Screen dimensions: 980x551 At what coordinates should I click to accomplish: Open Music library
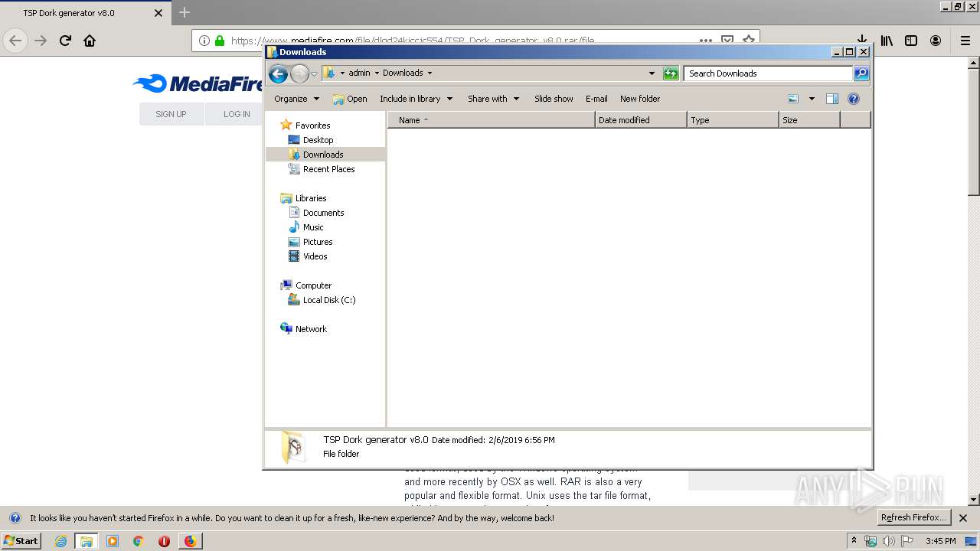coord(313,227)
